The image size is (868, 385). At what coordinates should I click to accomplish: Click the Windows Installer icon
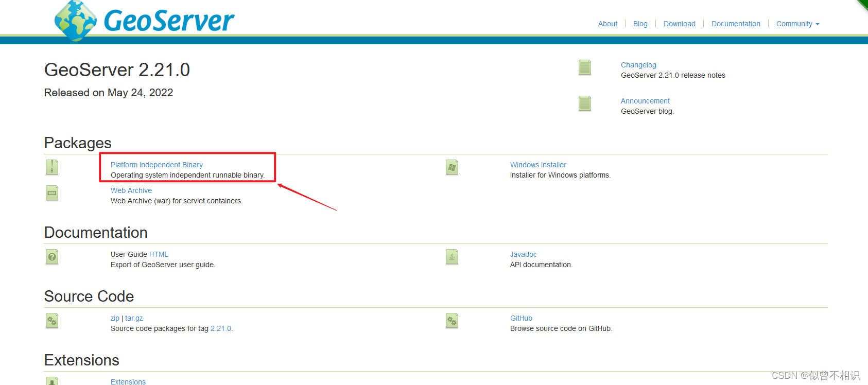click(452, 167)
